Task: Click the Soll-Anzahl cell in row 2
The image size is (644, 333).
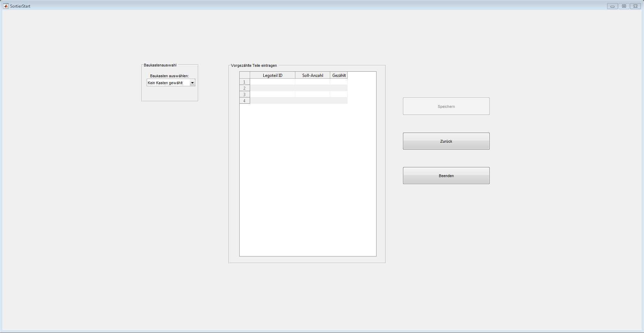Action: coord(312,88)
